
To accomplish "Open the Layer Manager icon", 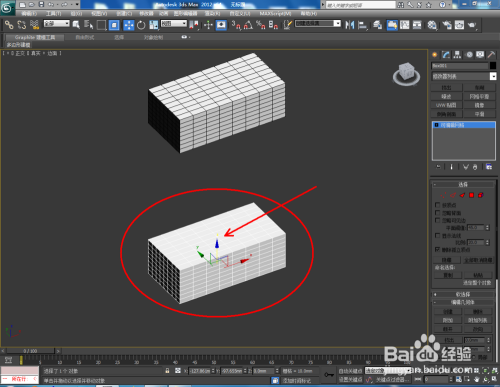I will coord(377,25).
